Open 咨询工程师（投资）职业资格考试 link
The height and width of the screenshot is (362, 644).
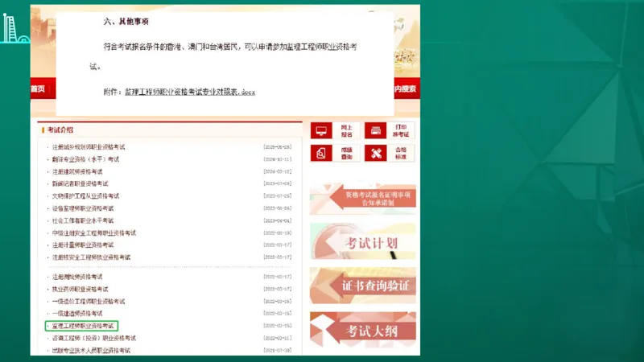(x=93, y=338)
